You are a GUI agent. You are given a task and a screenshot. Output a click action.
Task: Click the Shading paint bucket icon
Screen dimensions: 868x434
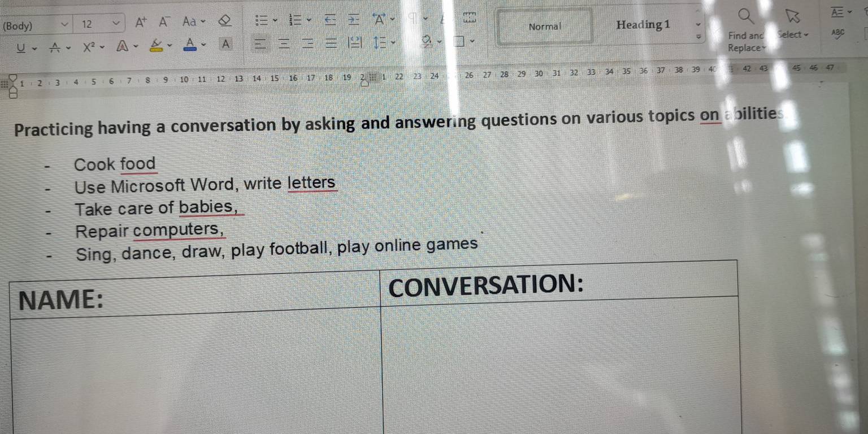[427, 41]
